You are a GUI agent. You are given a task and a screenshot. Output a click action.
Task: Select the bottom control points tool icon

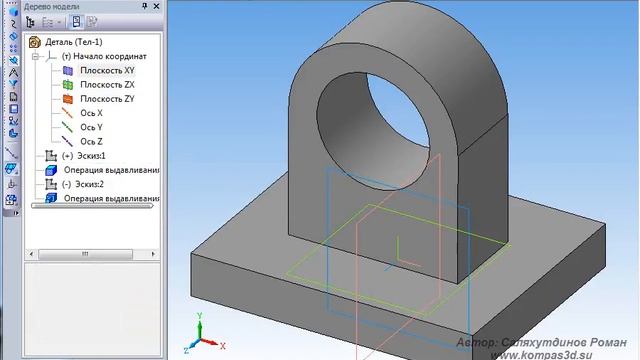12,200
